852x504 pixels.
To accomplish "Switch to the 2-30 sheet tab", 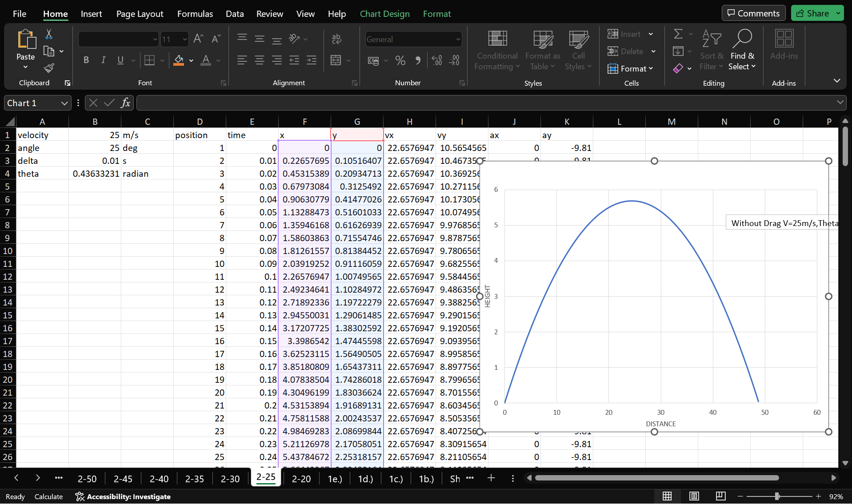I will tap(230, 479).
